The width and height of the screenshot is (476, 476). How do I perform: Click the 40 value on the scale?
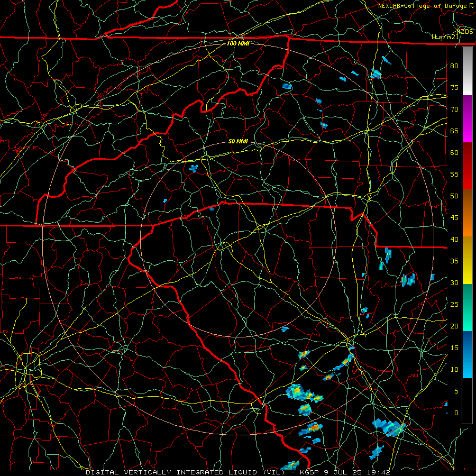(454, 239)
